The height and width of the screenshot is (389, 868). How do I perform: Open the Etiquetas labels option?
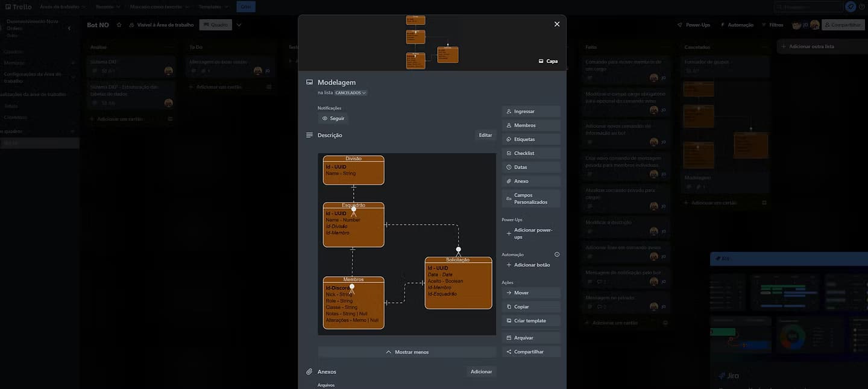coord(530,139)
